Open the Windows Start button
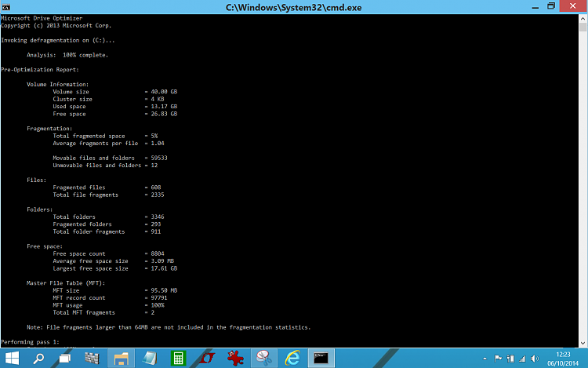 point(12,359)
